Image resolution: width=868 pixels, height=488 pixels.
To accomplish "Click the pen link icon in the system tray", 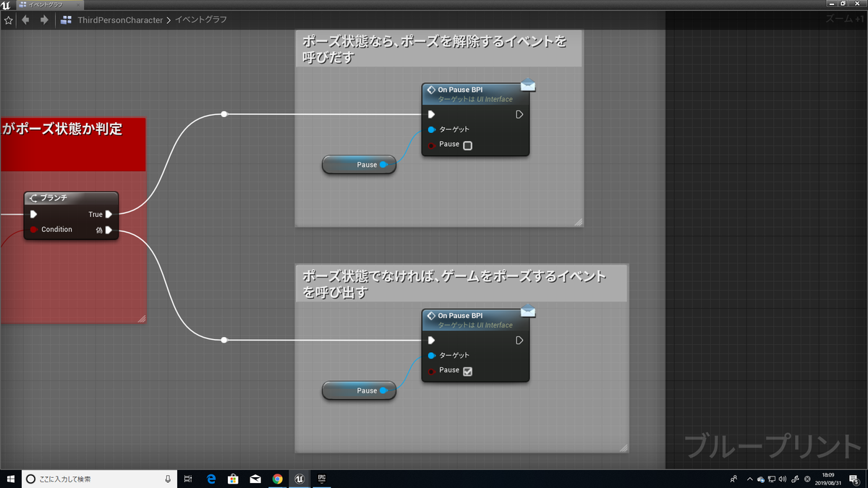I will click(x=796, y=479).
